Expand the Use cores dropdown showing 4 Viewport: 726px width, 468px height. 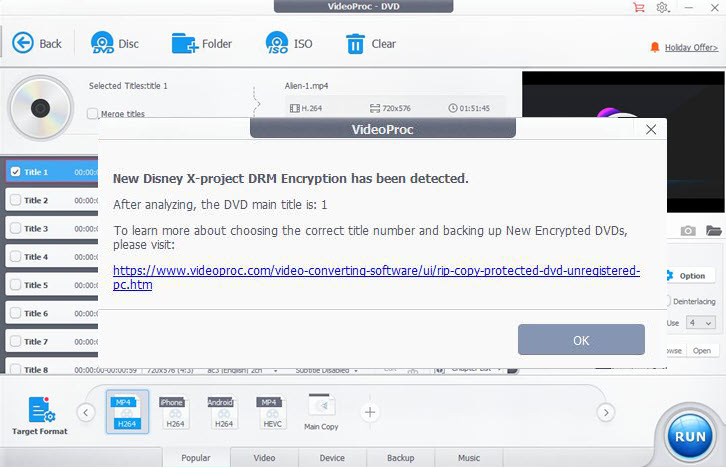tap(701, 323)
